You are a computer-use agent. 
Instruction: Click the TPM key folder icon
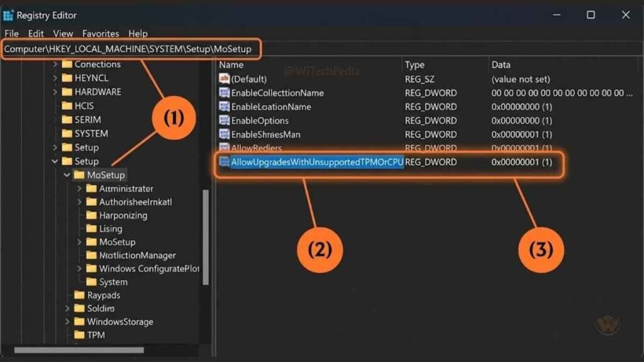pos(79,335)
